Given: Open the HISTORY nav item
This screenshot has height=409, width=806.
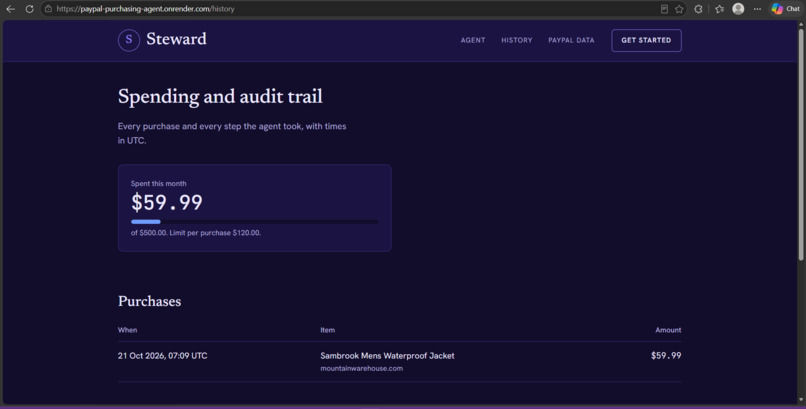Looking at the screenshot, I should [517, 40].
